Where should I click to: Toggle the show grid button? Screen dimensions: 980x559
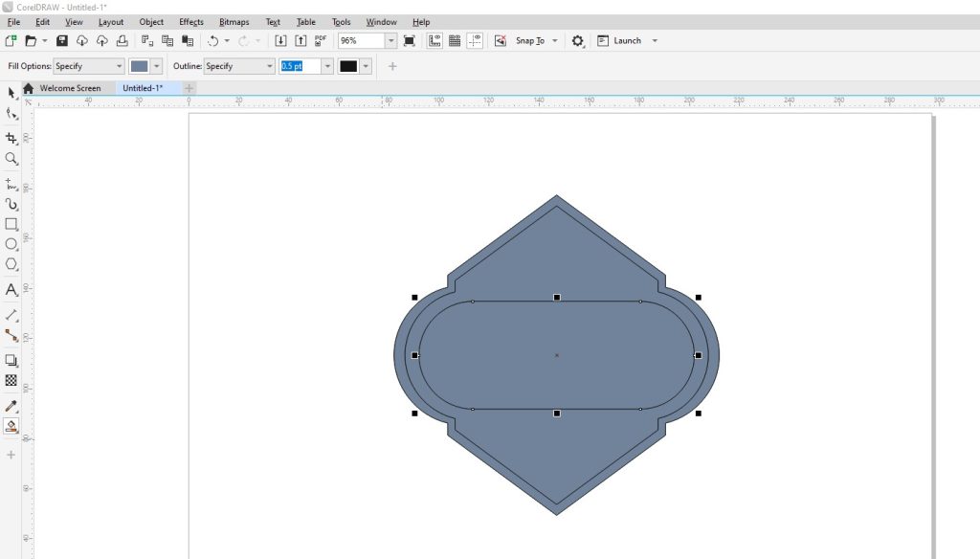pos(455,41)
